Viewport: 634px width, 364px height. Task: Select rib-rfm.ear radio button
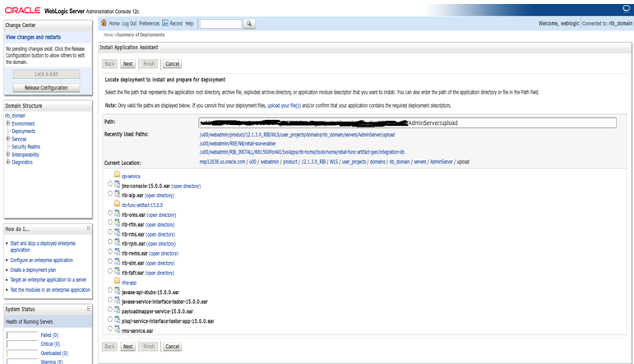coord(110,222)
